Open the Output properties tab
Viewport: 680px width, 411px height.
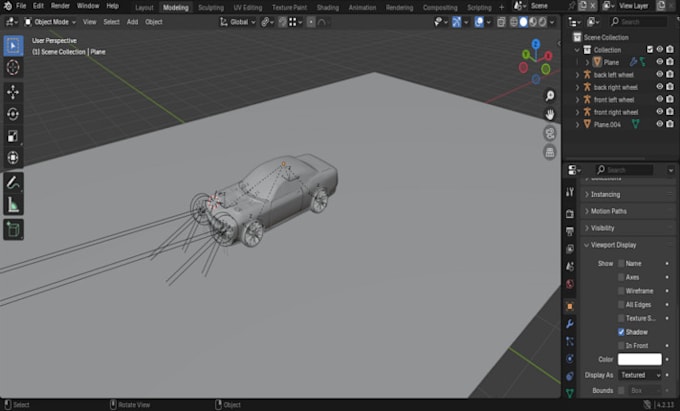click(x=570, y=232)
